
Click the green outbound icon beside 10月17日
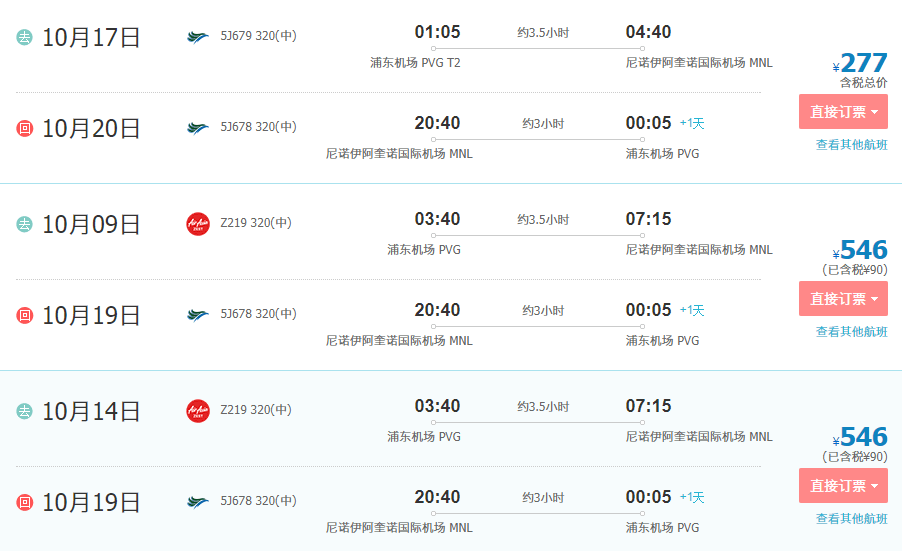coord(24,37)
